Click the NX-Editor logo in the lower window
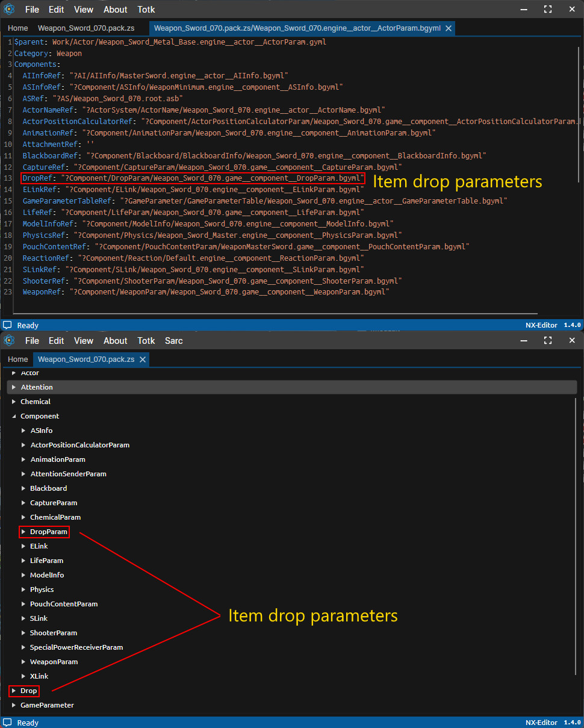This screenshot has width=584, height=728. pos(9,341)
